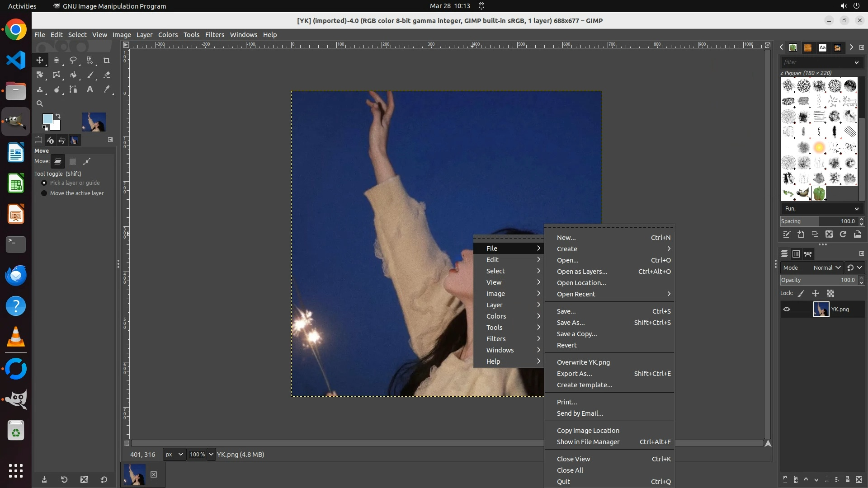The width and height of the screenshot is (868, 488).
Task: Hide the YK.png layer via its eye icon
Action: [787, 310]
